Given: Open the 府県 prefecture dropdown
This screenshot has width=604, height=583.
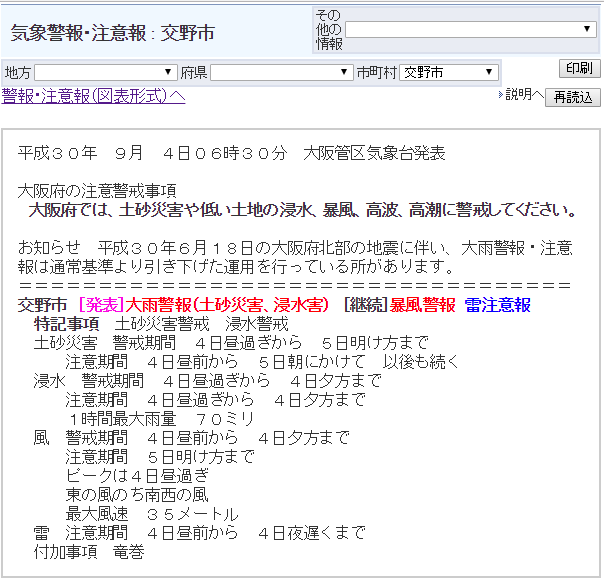Looking at the screenshot, I should point(281,73).
